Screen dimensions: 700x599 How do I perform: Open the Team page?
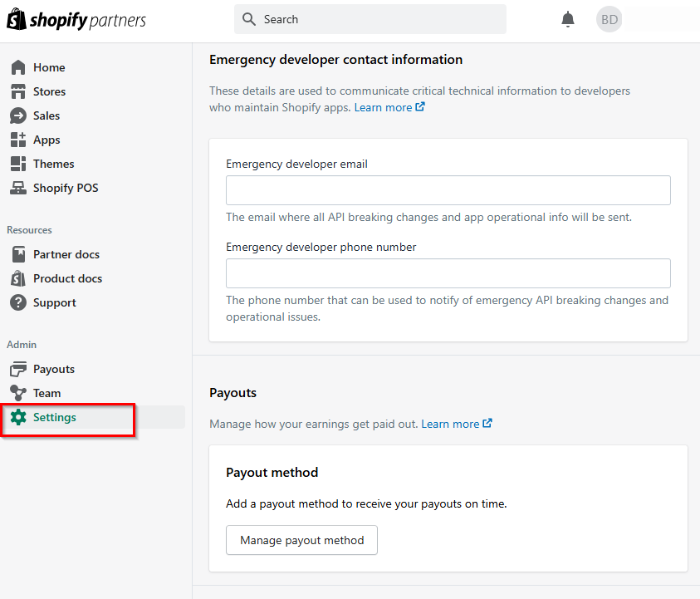point(47,393)
